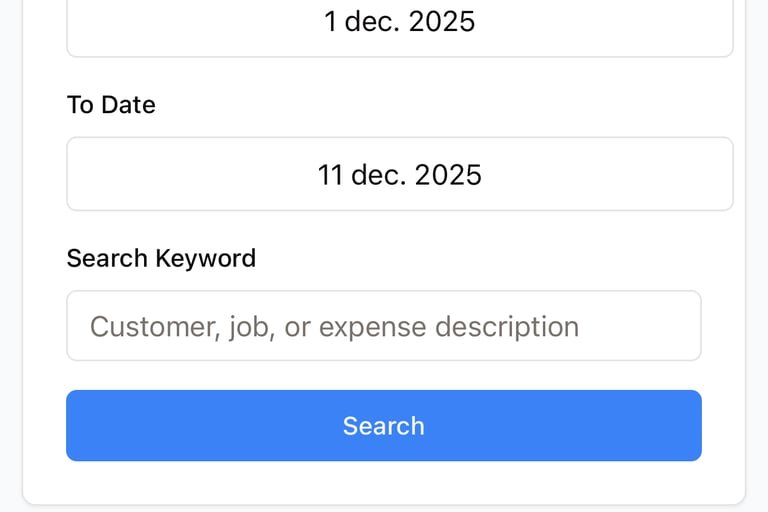Tap the date box beneath To Date label
The width and height of the screenshot is (768, 512).
point(400,174)
